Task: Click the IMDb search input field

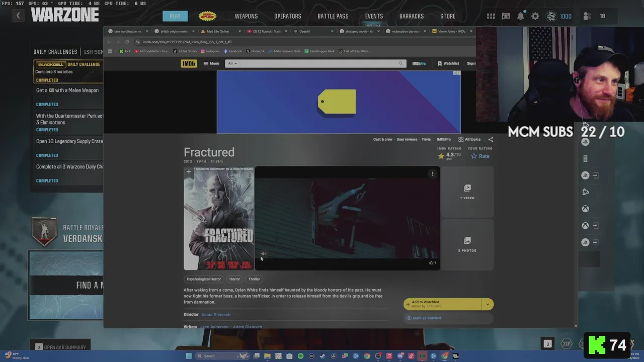Action: pyautogui.click(x=317, y=63)
